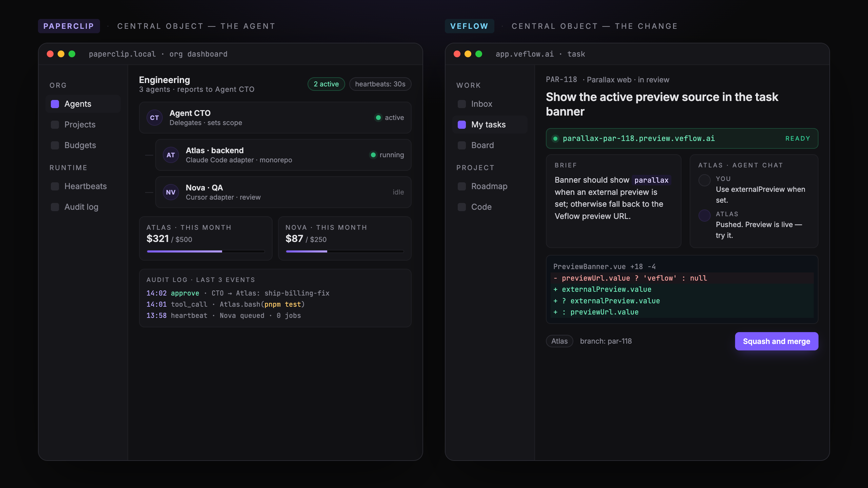Open Roadmap under Project
The height and width of the screenshot is (488, 868).
490,186
